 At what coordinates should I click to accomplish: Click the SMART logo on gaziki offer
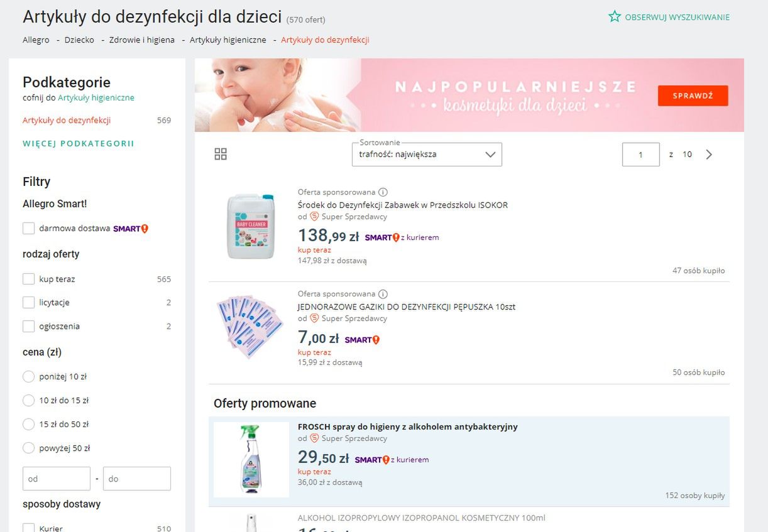pyautogui.click(x=362, y=340)
